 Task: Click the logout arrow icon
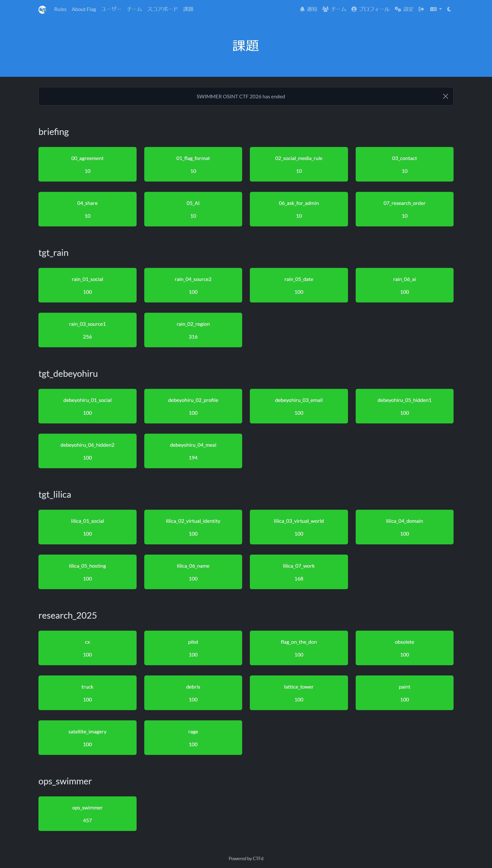(421, 9)
